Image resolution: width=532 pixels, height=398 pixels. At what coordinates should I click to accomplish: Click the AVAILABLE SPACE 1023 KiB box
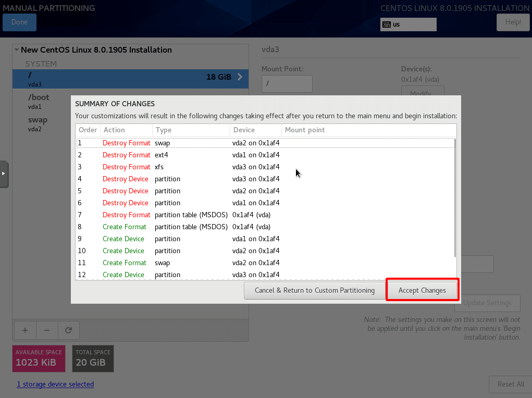click(x=39, y=358)
